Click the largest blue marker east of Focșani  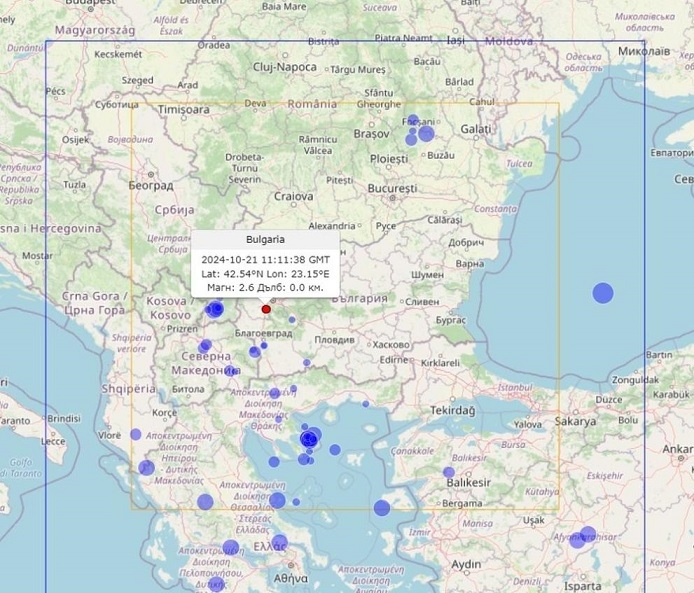pyautogui.click(x=426, y=133)
